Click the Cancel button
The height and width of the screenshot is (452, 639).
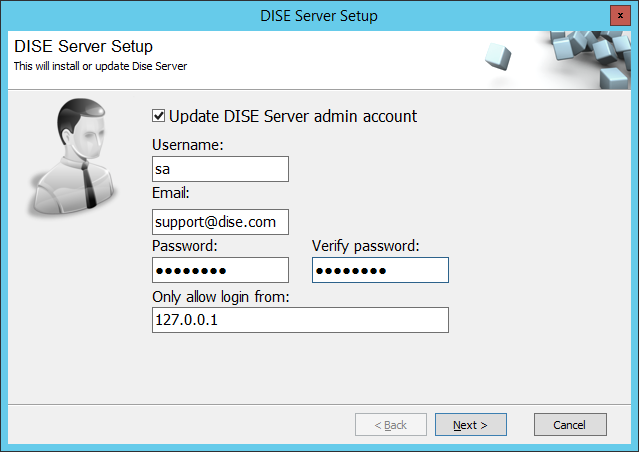(x=570, y=425)
